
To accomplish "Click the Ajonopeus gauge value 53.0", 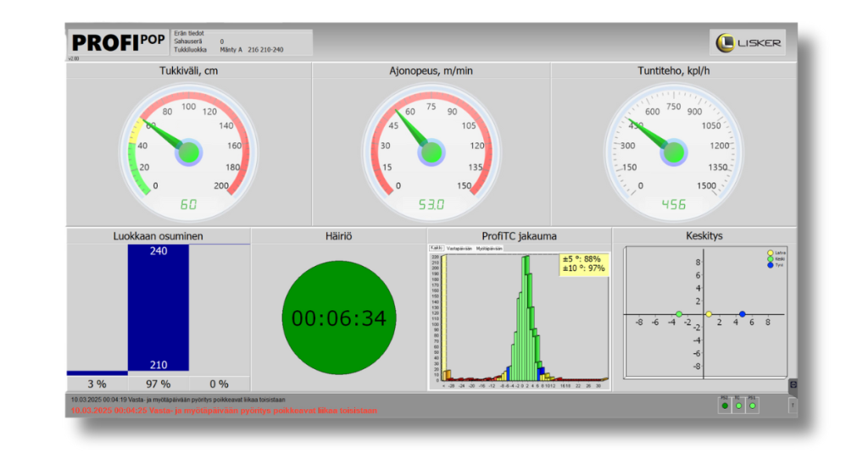I will (x=431, y=204).
